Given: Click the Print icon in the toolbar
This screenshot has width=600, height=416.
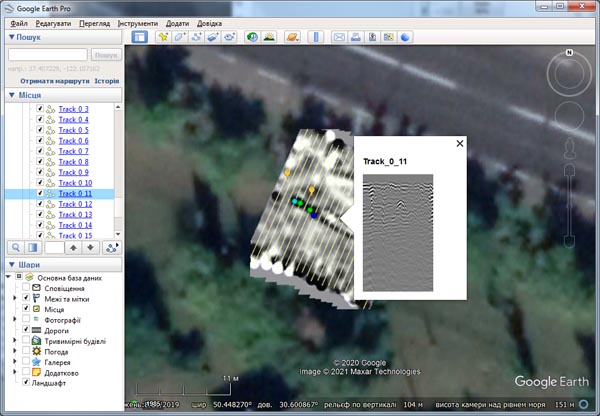Looking at the screenshot, I should click(356, 38).
